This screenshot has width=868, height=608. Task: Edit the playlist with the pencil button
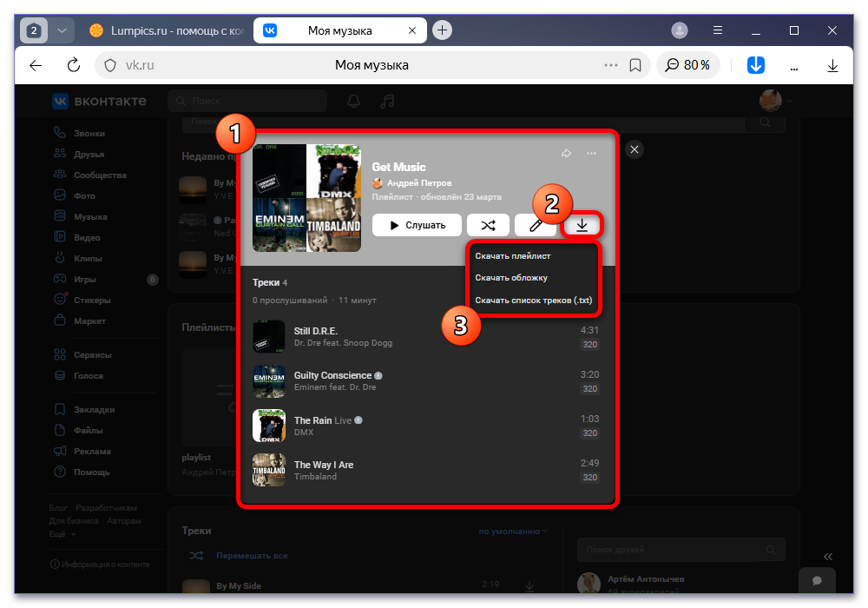536,225
